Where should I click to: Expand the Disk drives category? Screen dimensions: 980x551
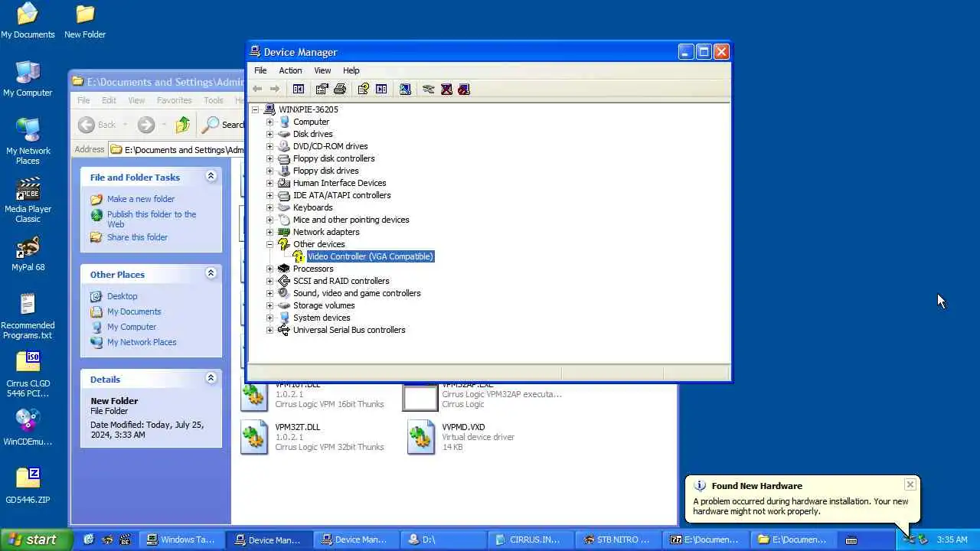[x=269, y=134]
